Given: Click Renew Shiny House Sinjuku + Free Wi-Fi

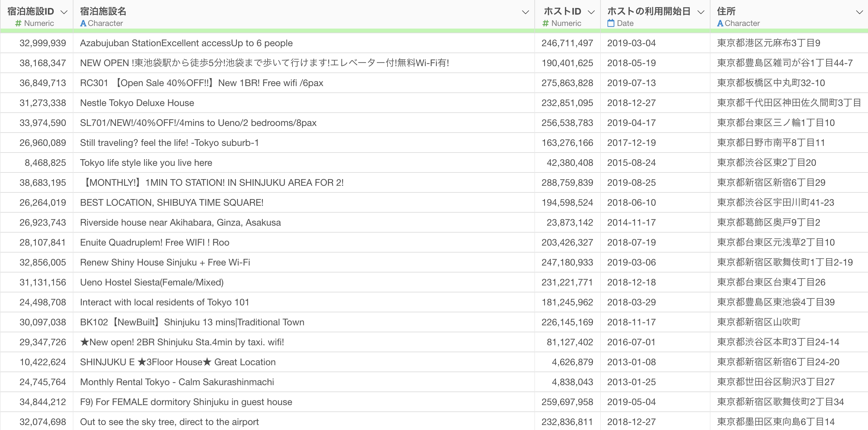Looking at the screenshot, I should [165, 263].
